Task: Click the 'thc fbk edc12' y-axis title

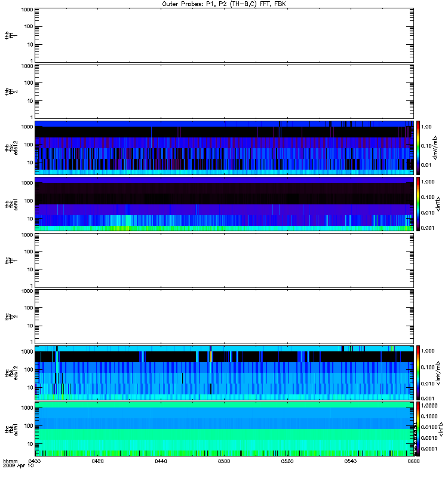Action: pyautogui.click(x=11, y=373)
